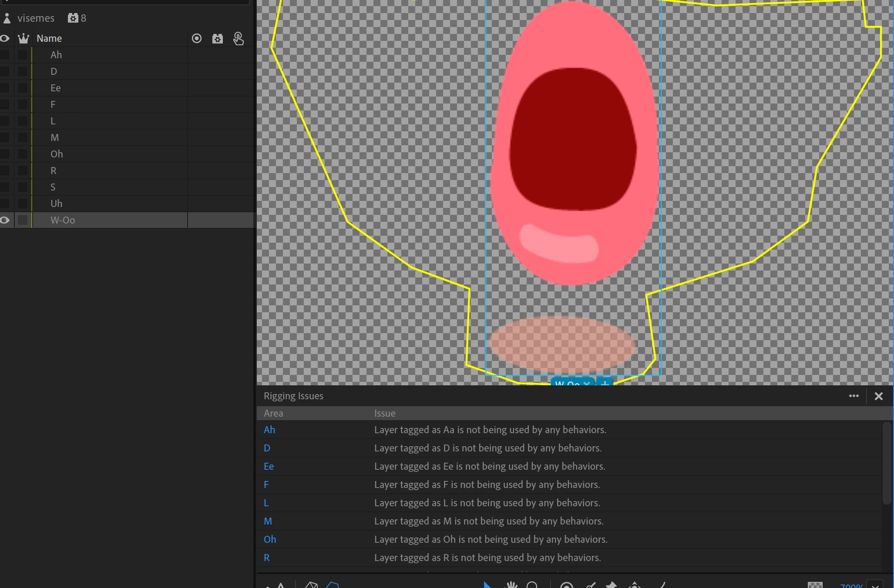894x588 pixels.
Task: Click the visemes puppet figure icon
Action: coord(7,18)
